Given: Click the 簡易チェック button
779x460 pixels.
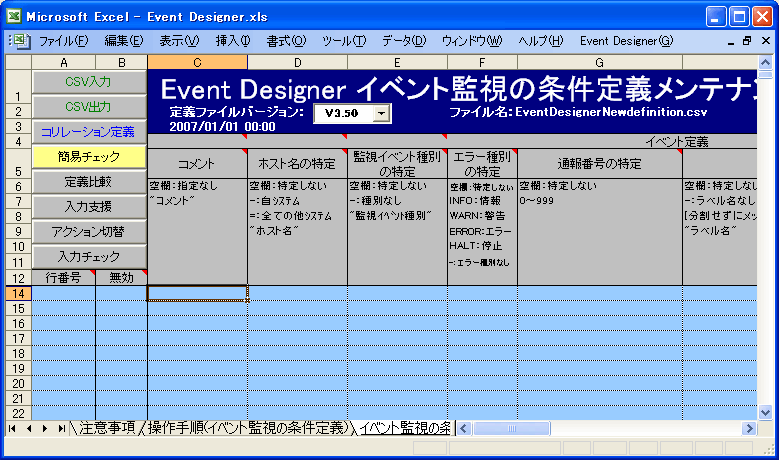Looking at the screenshot, I should pyautogui.click(x=89, y=156).
